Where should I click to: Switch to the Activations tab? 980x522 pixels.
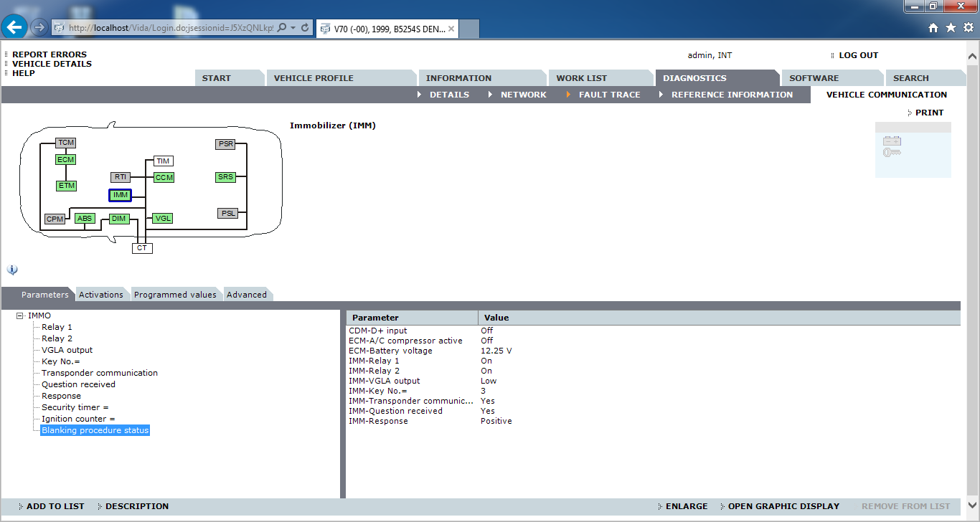tap(100, 295)
